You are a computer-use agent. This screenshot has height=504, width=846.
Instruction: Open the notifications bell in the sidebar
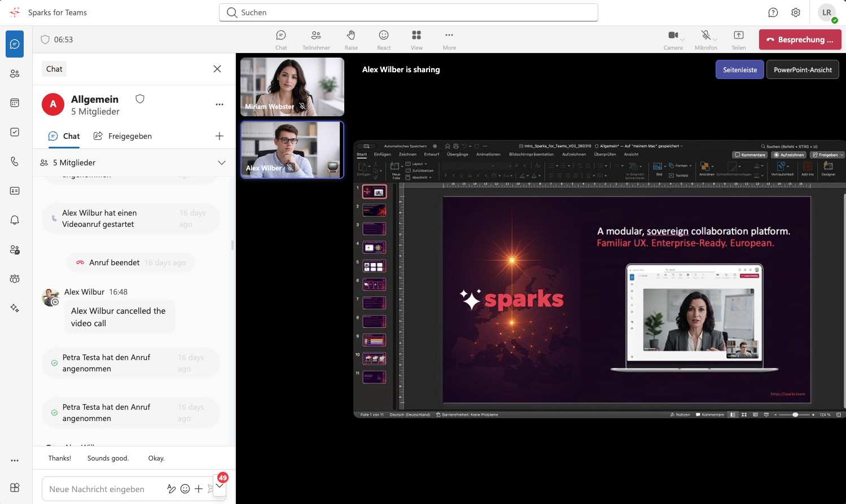pyautogui.click(x=15, y=220)
